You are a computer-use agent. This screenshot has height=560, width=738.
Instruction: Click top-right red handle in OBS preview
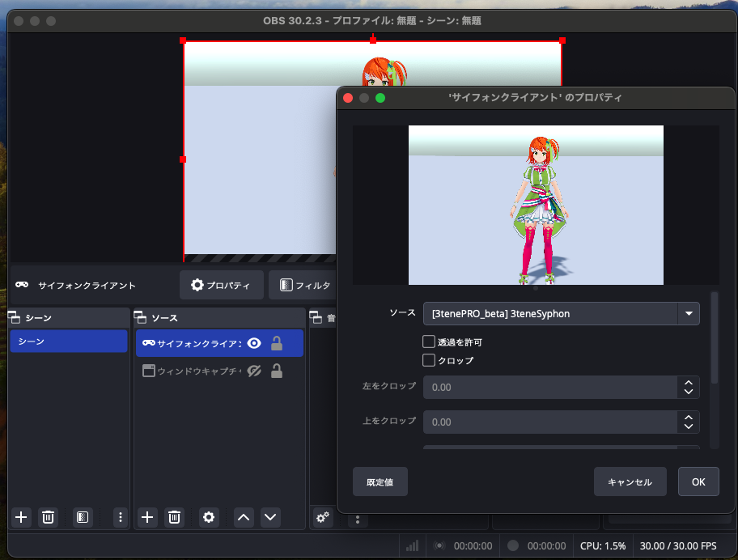(x=562, y=41)
